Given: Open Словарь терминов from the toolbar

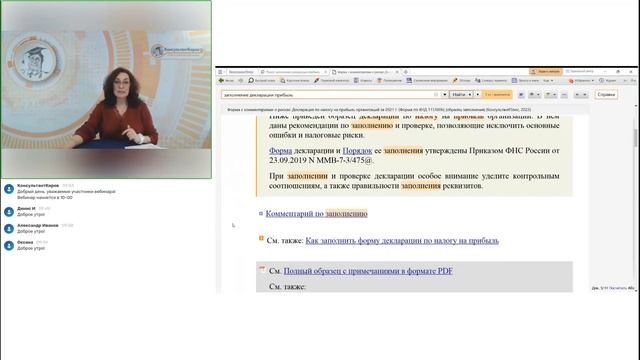Looking at the screenshot, I should [491, 81].
